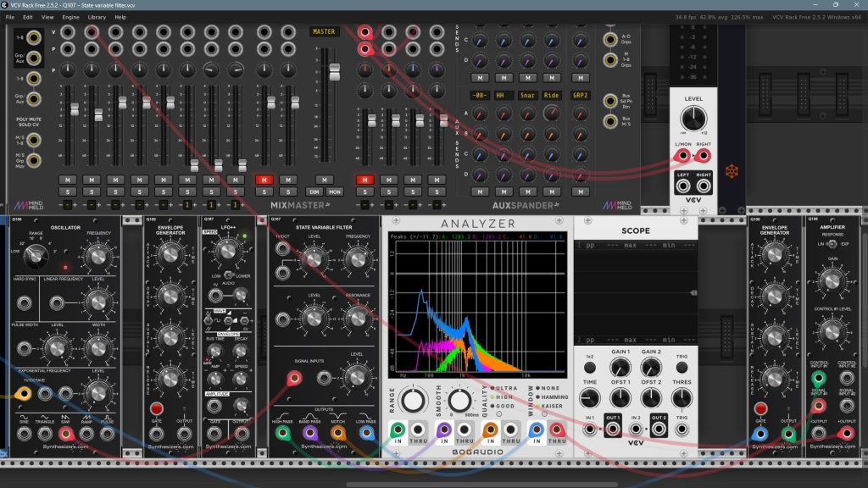Click the Scope waveform display

point(636,292)
